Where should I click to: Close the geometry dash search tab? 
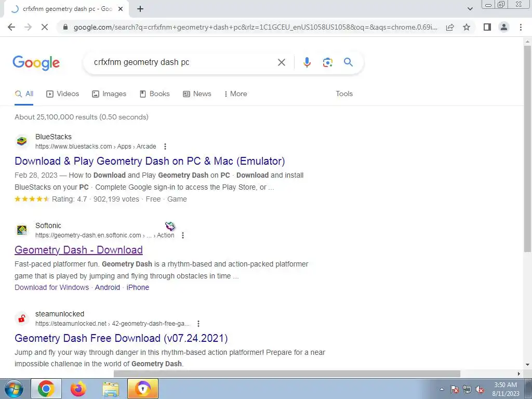[121, 9]
